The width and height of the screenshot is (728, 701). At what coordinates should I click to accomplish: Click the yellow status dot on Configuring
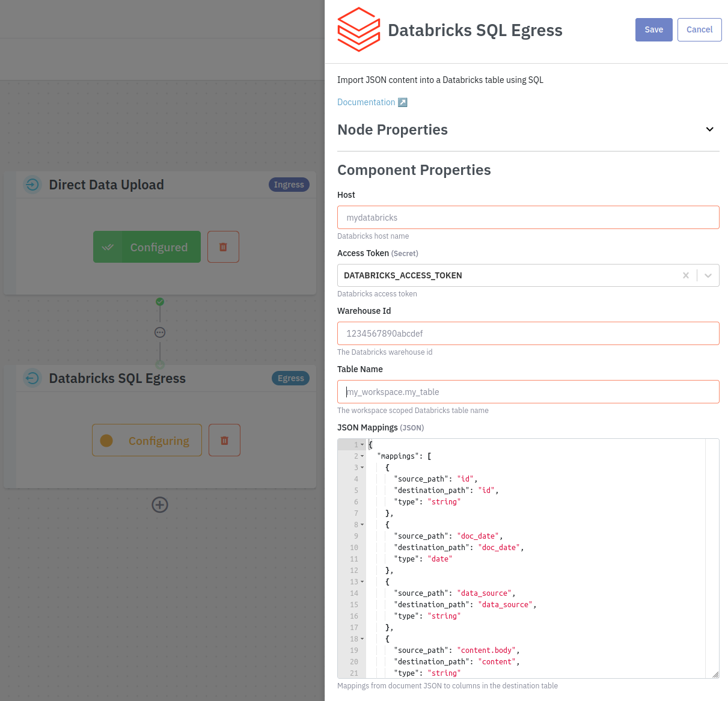[106, 441]
